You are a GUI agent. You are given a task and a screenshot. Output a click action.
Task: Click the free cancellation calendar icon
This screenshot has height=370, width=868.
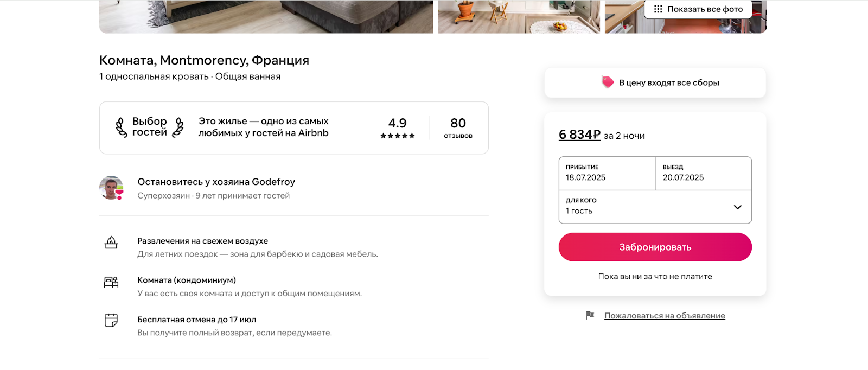click(111, 320)
